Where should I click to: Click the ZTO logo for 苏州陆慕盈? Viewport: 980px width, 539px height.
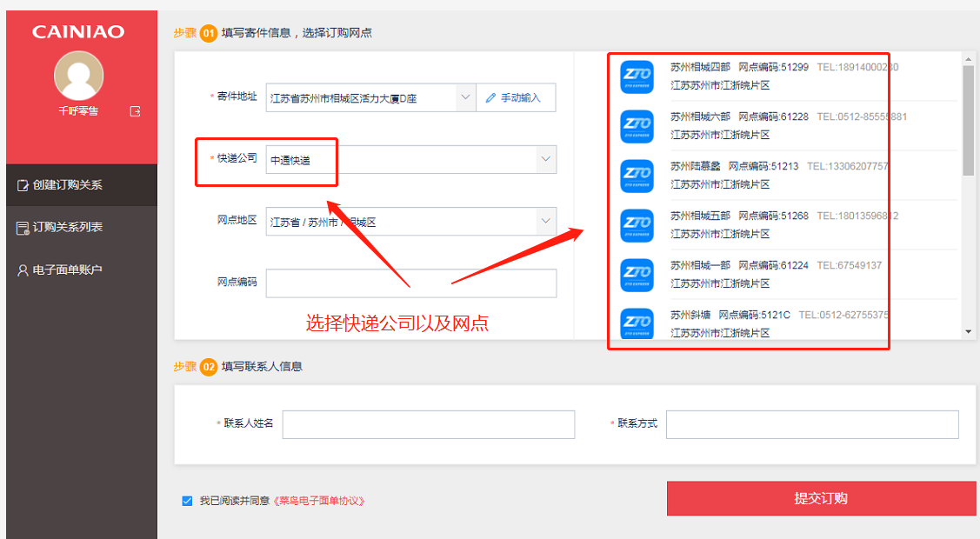637,176
